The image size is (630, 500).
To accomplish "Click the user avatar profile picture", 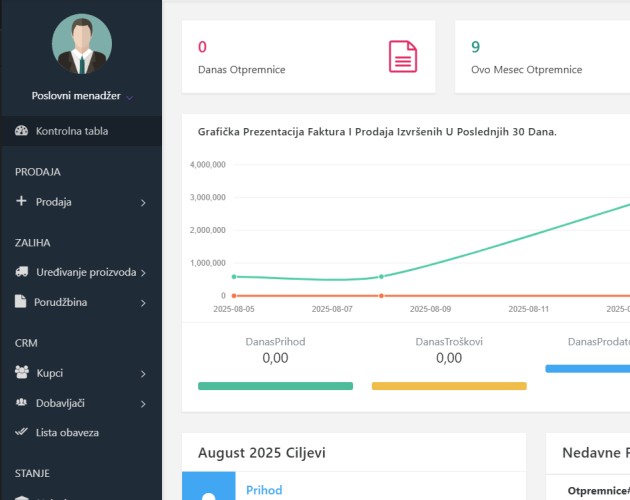I will [x=82, y=44].
